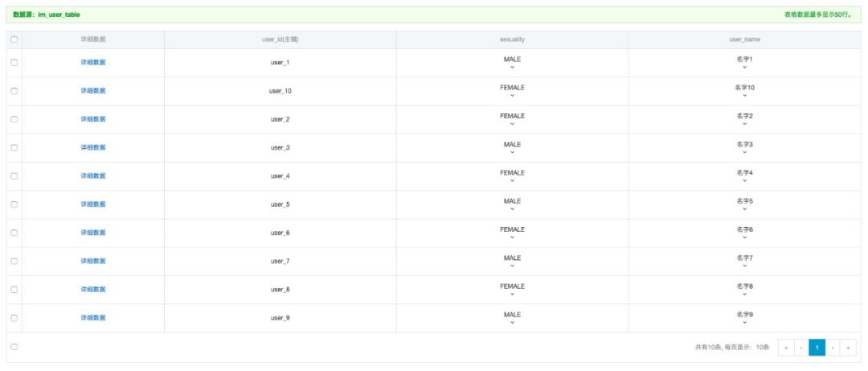868x371 pixels.
Task: Tick the checkbox in the table footer
Action: tap(14, 347)
